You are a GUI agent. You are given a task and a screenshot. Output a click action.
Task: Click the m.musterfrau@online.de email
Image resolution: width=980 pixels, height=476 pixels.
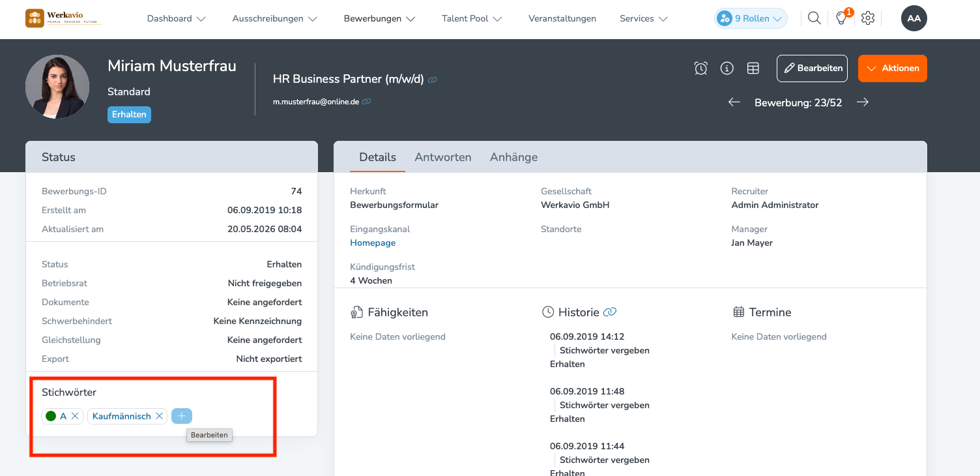(x=316, y=102)
